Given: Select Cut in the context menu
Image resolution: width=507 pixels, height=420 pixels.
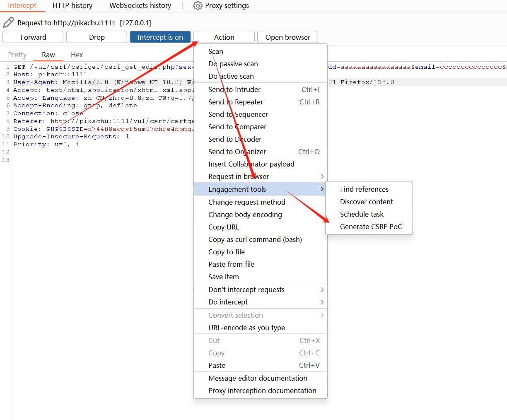Looking at the screenshot, I should coord(261,340).
